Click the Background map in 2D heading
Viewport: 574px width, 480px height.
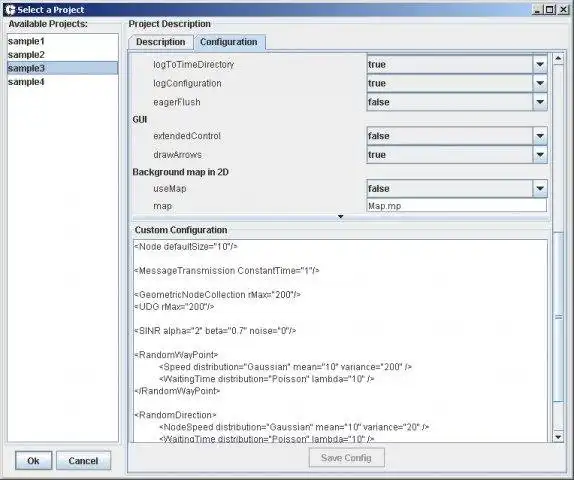click(180, 172)
